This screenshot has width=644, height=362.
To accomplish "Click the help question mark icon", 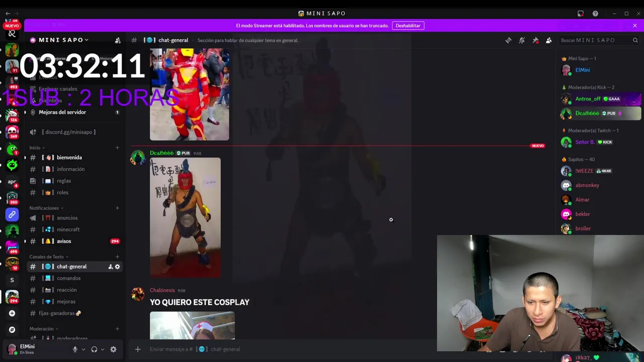I will pyautogui.click(x=595, y=14).
